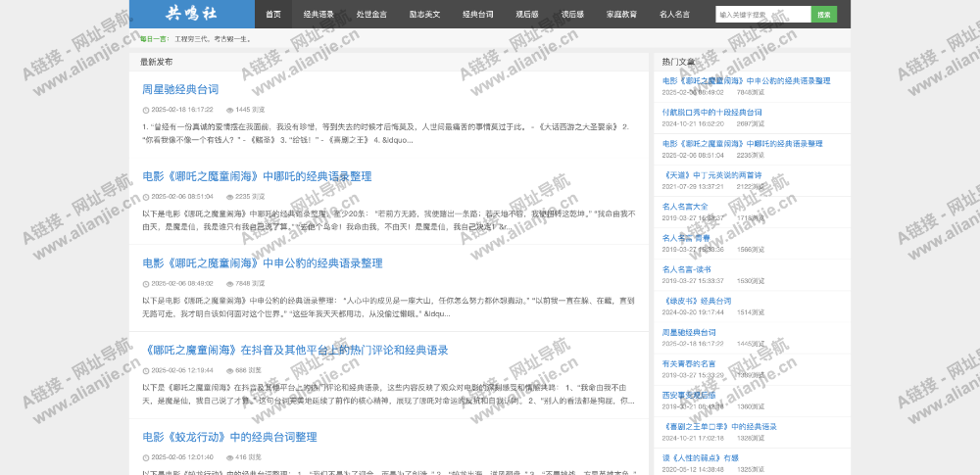This screenshot has height=475, width=980.
Task: Open the 名人名言 navigation item
Action: point(674,14)
